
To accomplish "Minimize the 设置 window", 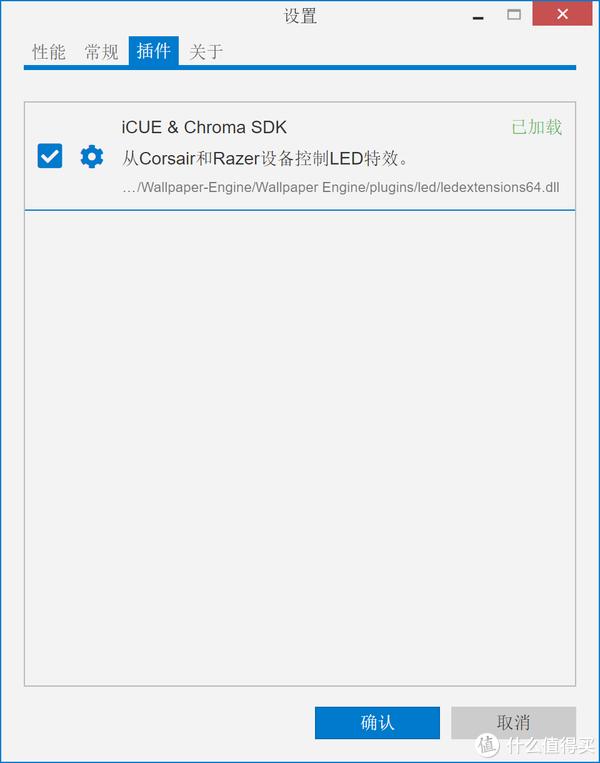I will 478,15.
